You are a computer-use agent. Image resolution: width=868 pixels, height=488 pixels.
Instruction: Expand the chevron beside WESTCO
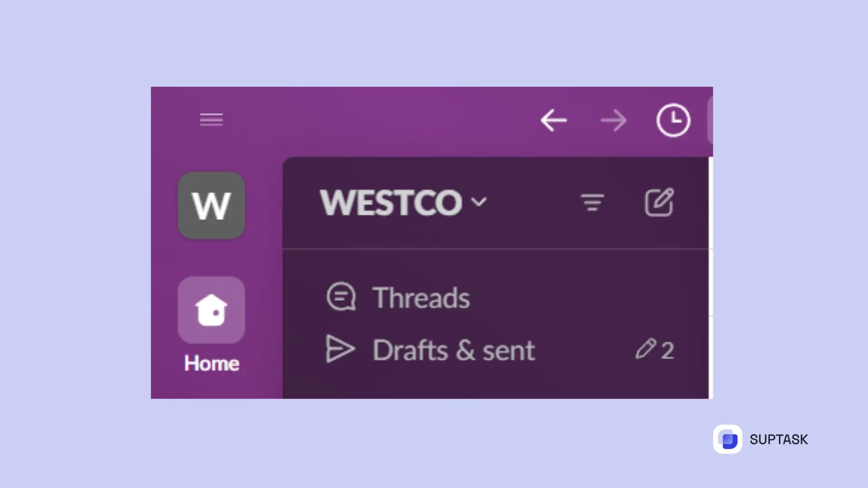pyautogui.click(x=479, y=202)
